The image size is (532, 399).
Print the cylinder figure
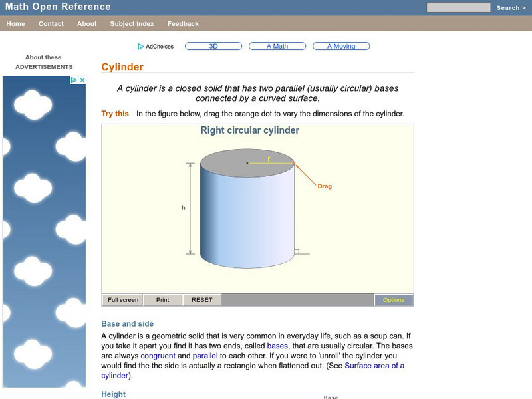[x=162, y=300]
